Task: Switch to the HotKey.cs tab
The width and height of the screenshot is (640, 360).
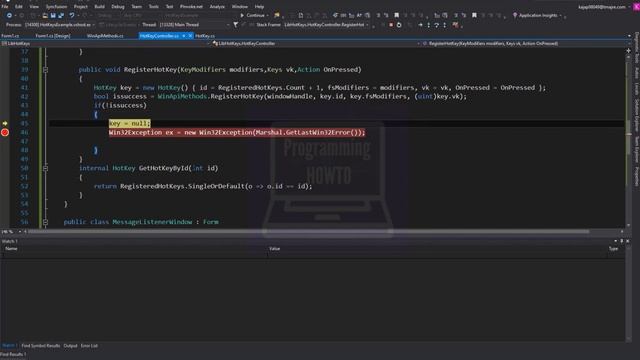Action: point(204,36)
